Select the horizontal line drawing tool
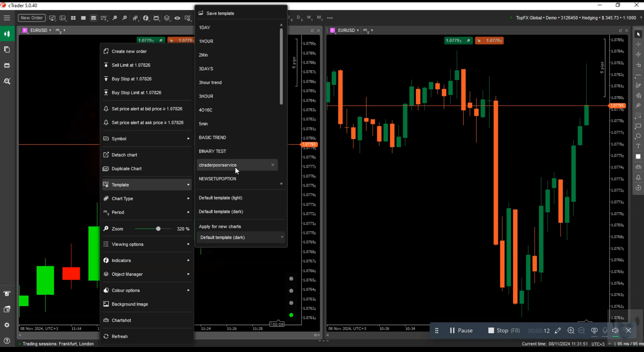The width and height of the screenshot is (644, 352). coord(638,76)
